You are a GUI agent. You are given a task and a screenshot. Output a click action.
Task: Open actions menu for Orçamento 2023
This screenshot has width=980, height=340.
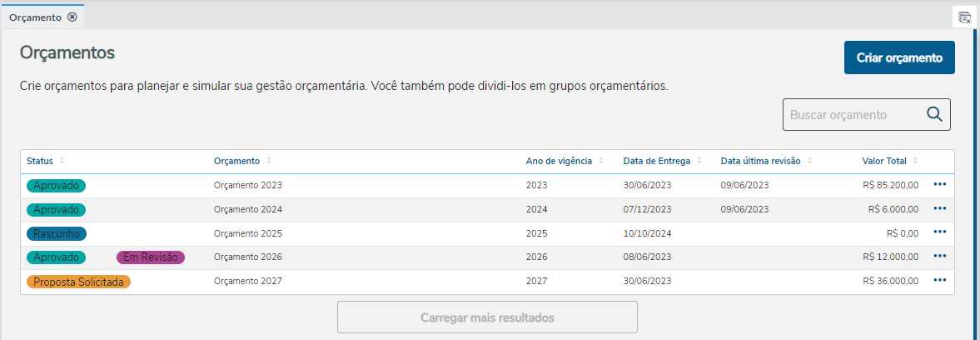[x=940, y=184]
